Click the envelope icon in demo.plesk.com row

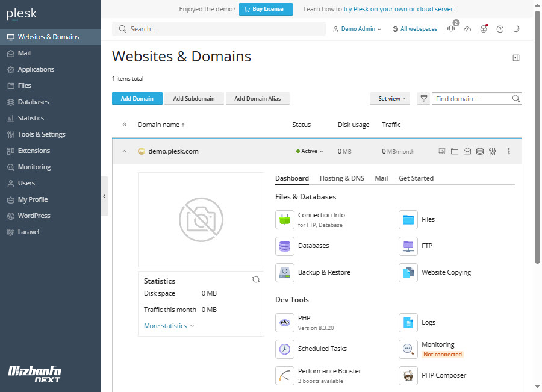tap(467, 151)
